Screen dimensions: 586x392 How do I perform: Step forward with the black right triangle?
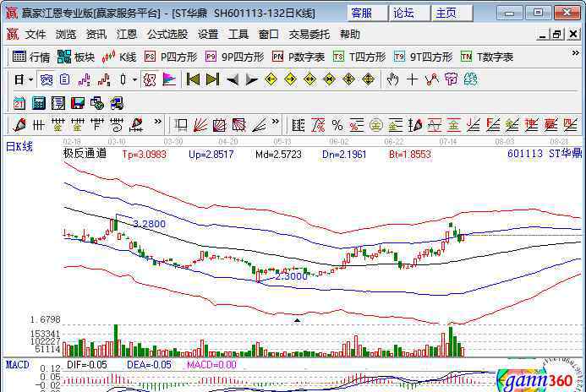click(x=251, y=79)
